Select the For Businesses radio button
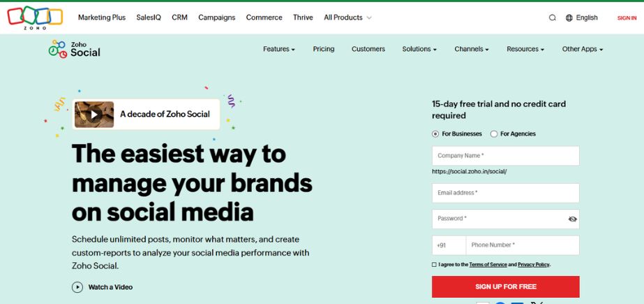The image size is (644, 304). point(435,133)
